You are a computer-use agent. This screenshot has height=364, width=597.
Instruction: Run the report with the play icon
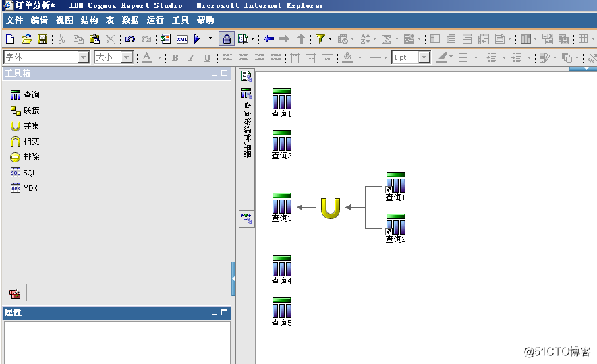pos(197,39)
